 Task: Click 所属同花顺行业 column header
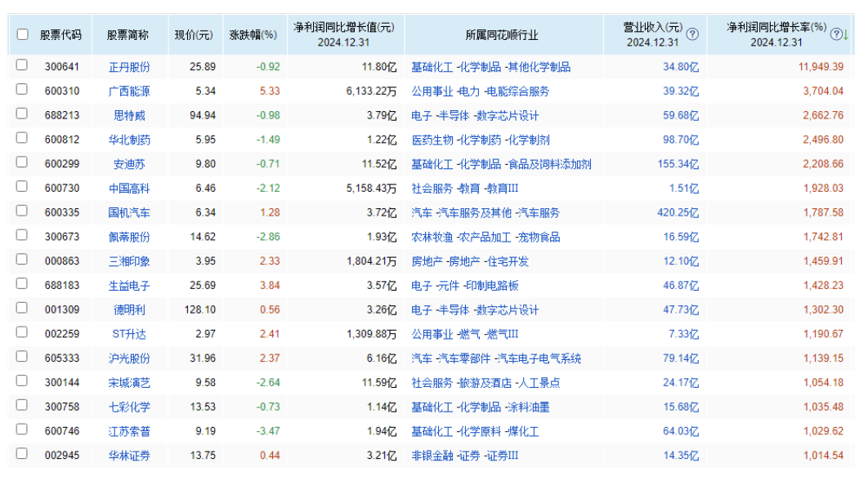(x=502, y=35)
